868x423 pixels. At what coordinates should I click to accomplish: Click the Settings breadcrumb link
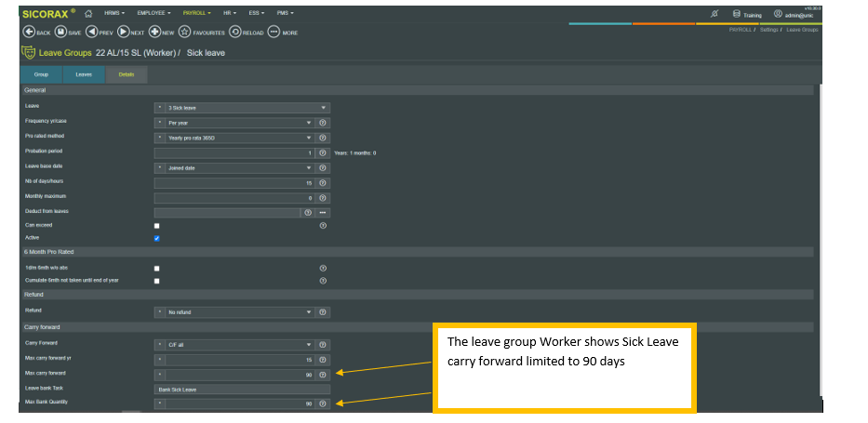click(769, 31)
